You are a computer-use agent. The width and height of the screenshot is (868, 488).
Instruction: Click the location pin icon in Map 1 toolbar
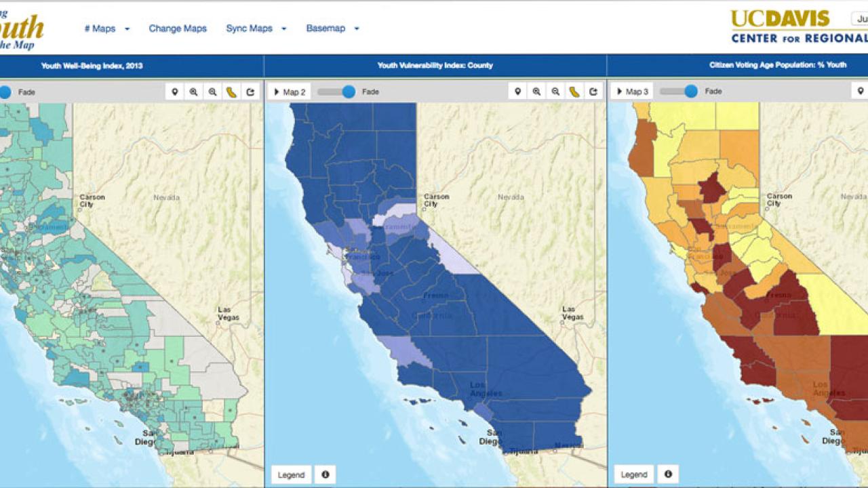coord(175,92)
